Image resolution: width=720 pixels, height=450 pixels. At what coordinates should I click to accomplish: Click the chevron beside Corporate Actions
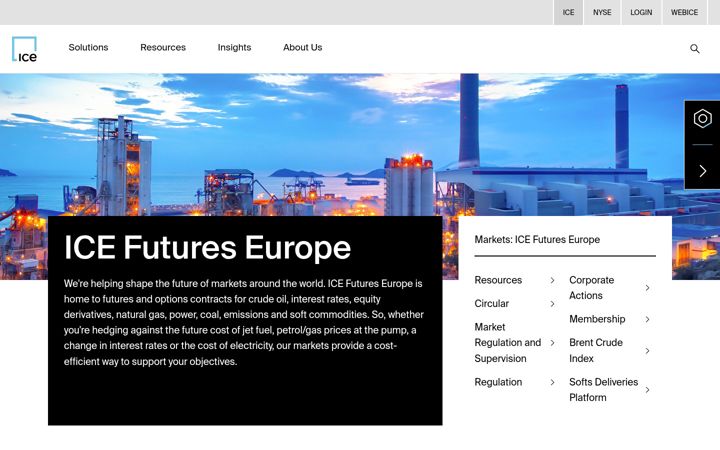(x=647, y=288)
